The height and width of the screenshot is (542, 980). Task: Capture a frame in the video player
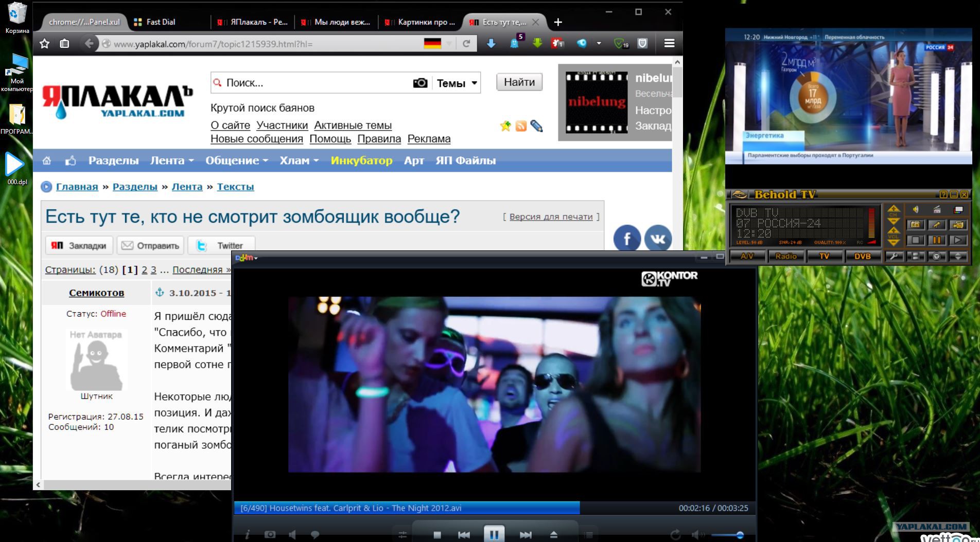[270, 535]
